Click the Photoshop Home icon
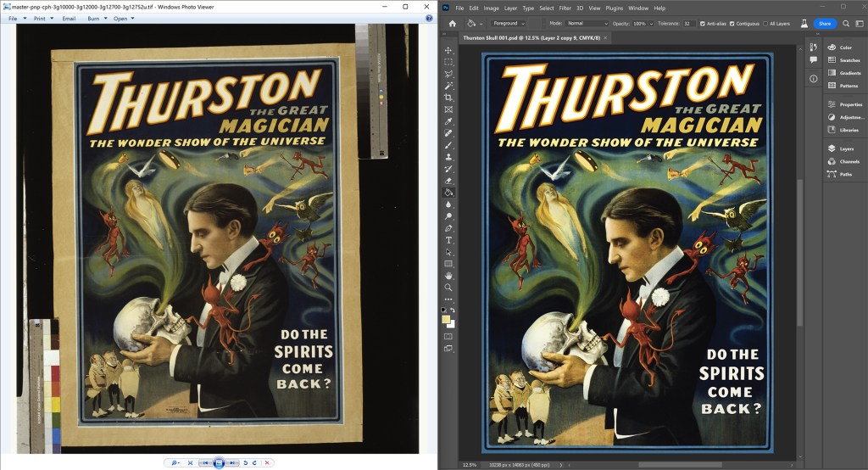Screen dimensions: 868x470 coord(452,24)
